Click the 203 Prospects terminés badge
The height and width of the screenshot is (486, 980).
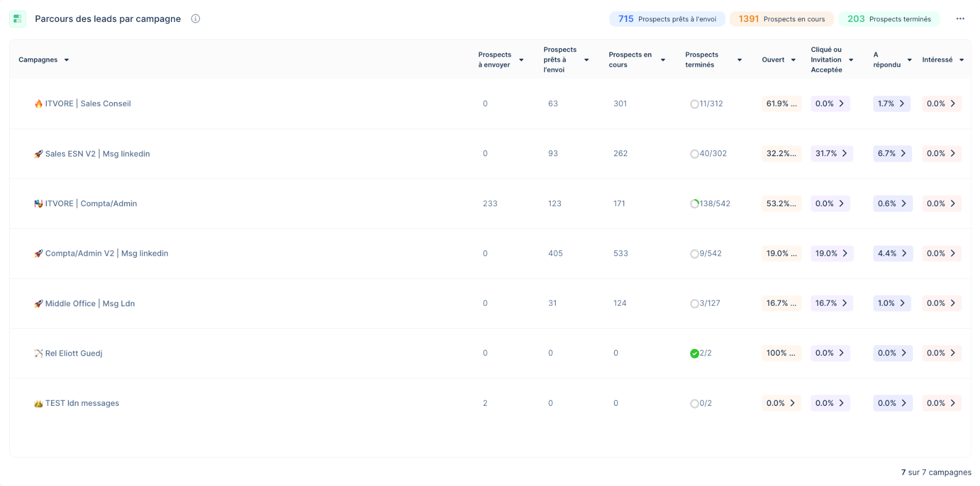(889, 19)
